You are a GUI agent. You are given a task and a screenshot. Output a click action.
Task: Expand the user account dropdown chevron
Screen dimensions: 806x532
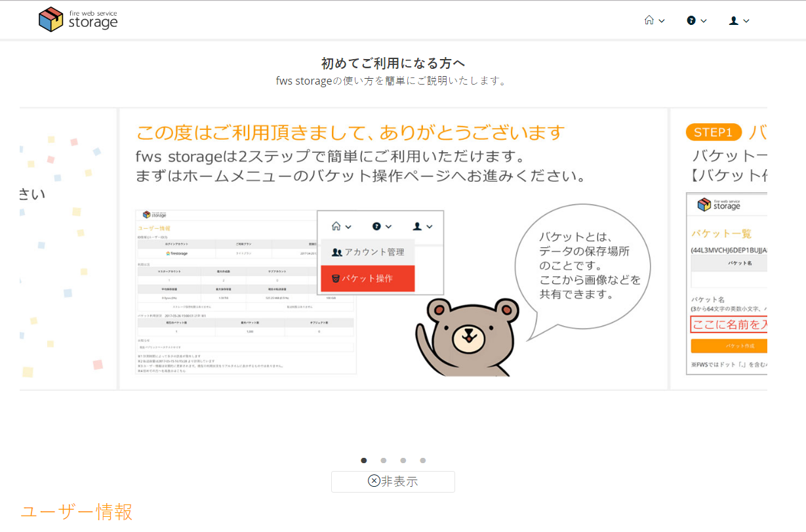[746, 21]
